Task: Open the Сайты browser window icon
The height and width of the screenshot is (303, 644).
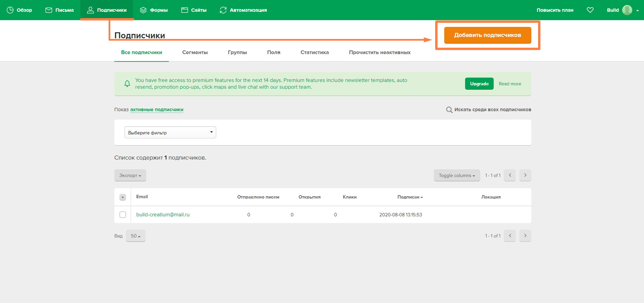Action: pos(185,10)
